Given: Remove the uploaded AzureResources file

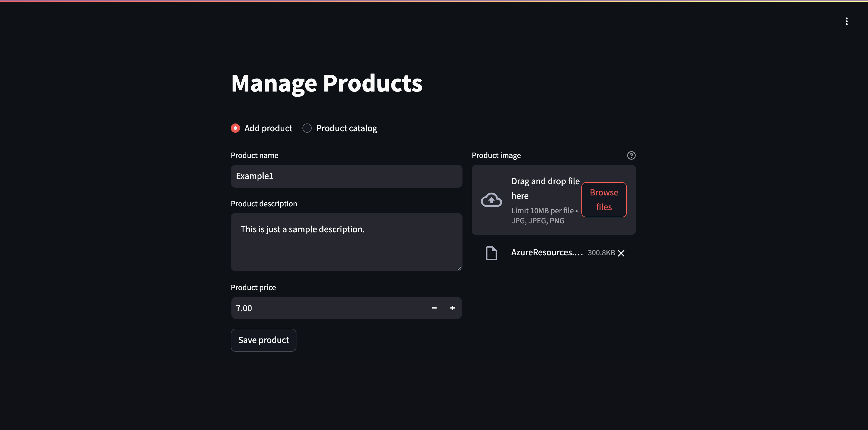Looking at the screenshot, I should pyautogui.click(x=621, y=253).
